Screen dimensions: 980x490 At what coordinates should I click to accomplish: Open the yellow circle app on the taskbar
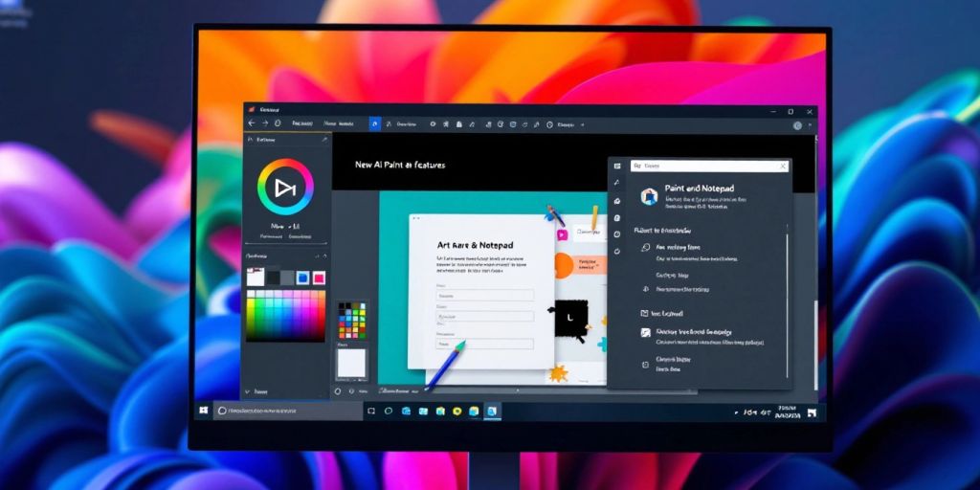[457, 411]
